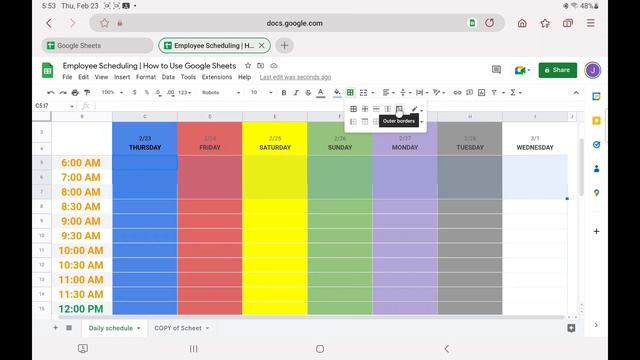Move document using folder icon
The width and height of the screenshot is (640, 360).
260,66
